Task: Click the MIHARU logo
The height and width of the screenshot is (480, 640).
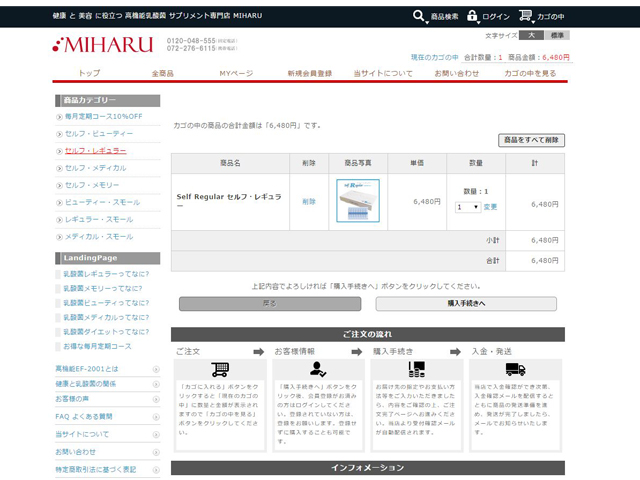Action: 103,44
